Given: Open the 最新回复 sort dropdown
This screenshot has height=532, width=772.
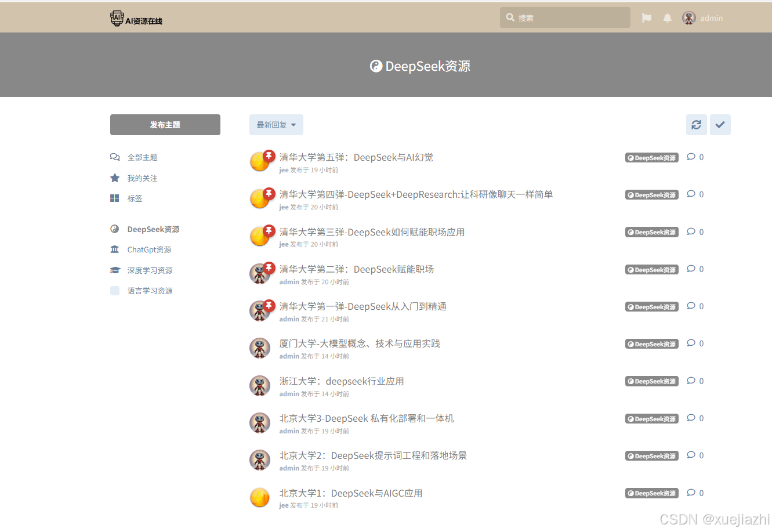Looking at the screenshot, I should 276,125.
